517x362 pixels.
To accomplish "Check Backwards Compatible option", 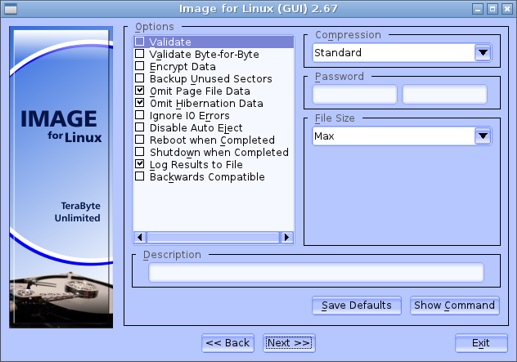I will (140, 176).
